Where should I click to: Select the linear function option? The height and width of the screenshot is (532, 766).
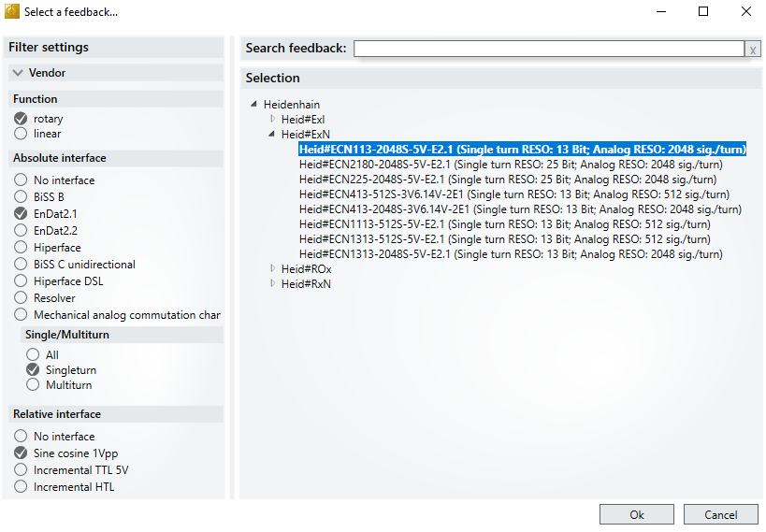point(21,134)
